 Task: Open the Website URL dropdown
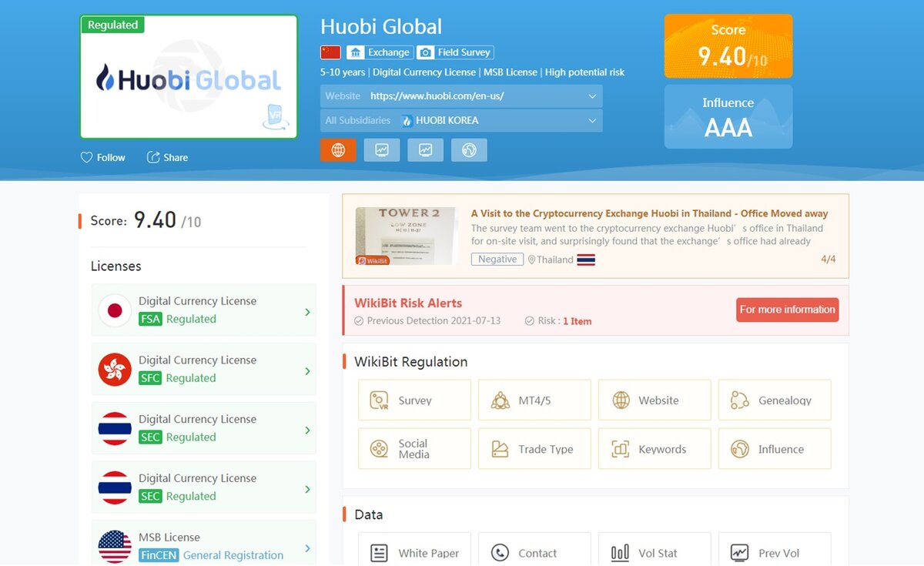(x=461, y=96)
